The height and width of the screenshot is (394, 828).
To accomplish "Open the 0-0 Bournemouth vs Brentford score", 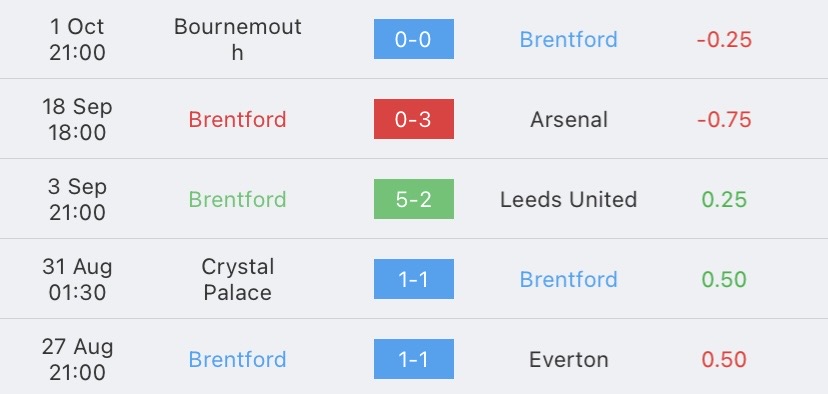I will click(x=413, y=39).
